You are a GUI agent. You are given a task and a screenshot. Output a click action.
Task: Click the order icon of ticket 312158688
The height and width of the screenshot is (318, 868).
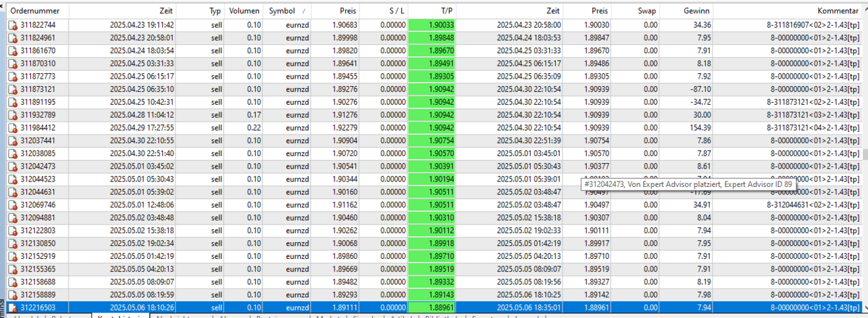tap(12, 282)
